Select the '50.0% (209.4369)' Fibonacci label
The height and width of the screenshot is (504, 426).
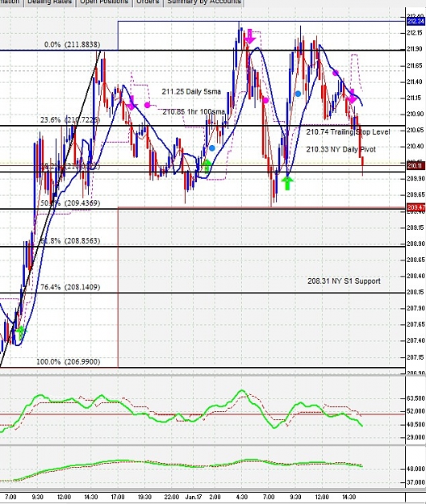tap(70, 203)
